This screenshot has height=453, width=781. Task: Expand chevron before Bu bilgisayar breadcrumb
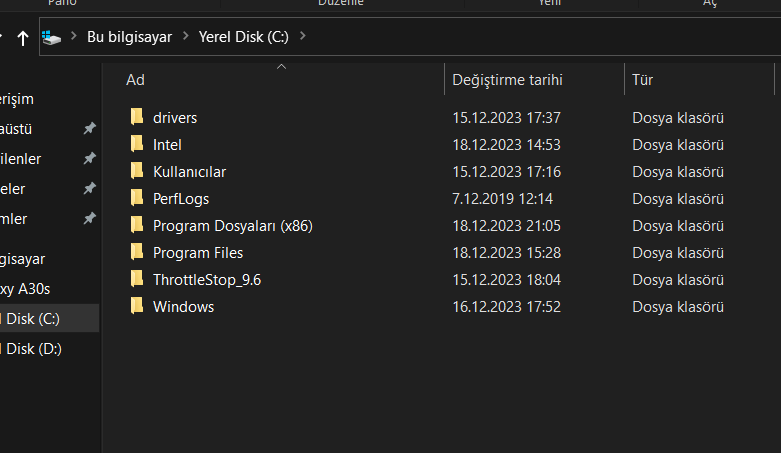(x=74, y=37)
